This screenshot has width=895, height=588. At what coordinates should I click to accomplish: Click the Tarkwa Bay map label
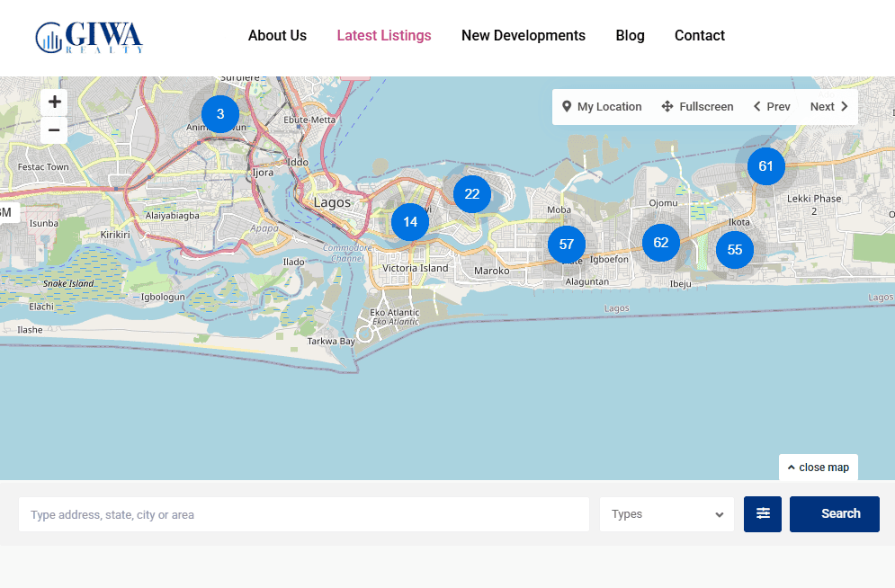click(331, 341)
